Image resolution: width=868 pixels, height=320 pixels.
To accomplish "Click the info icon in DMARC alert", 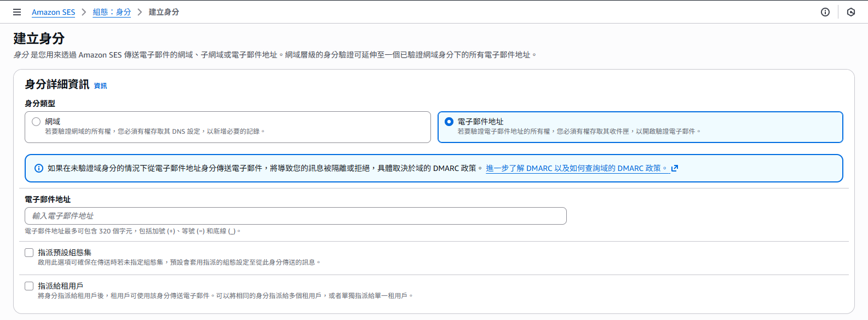I will coord(39,168).
